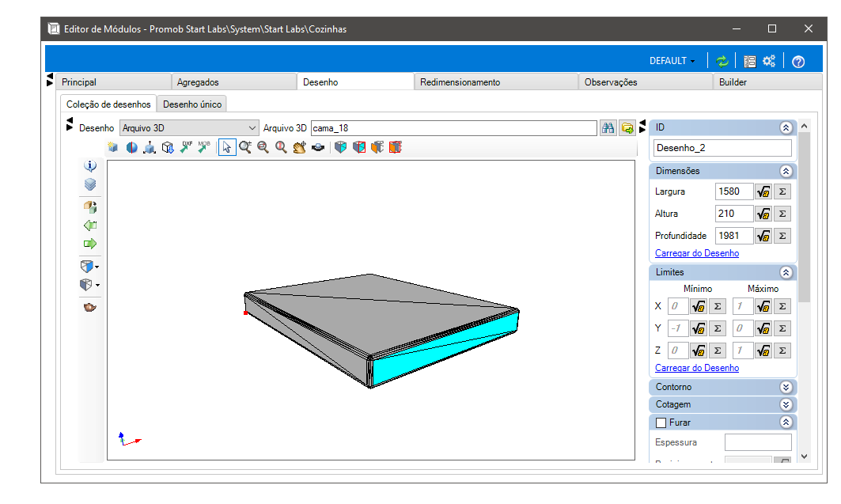The image size is (841, 504).
Task: Click the Largura value field
Action: [733, 191]
